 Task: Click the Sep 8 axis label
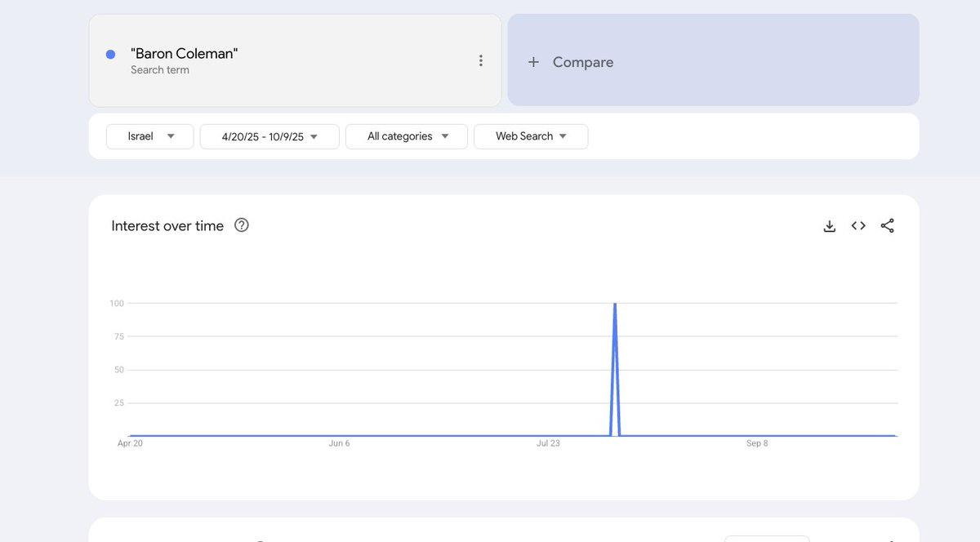tap(757, 443)
